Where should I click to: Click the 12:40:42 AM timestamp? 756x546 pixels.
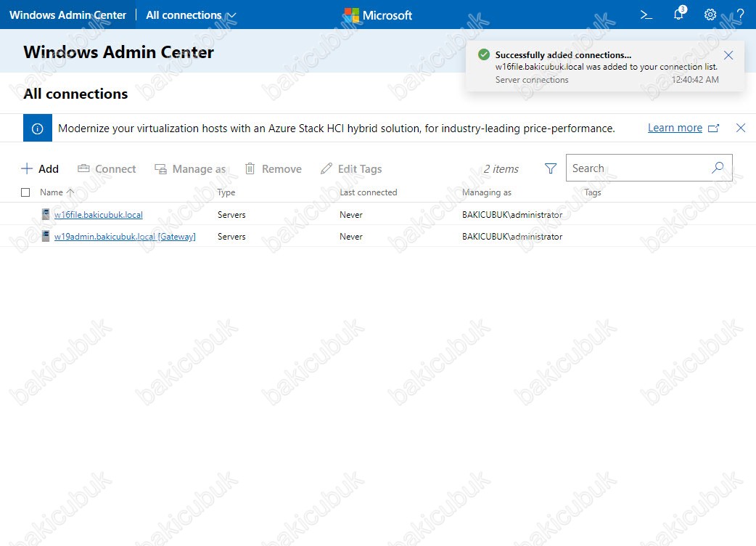coord(695,80)
